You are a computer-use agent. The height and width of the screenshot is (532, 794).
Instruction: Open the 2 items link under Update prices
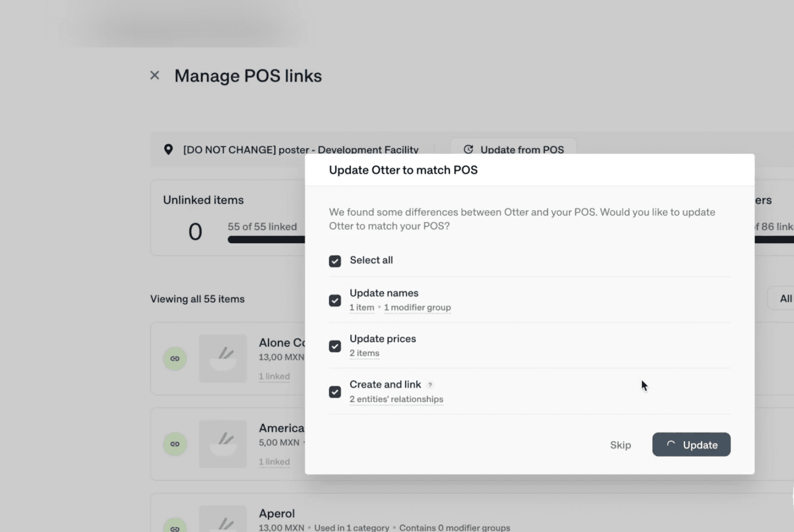tap(364, 353)
